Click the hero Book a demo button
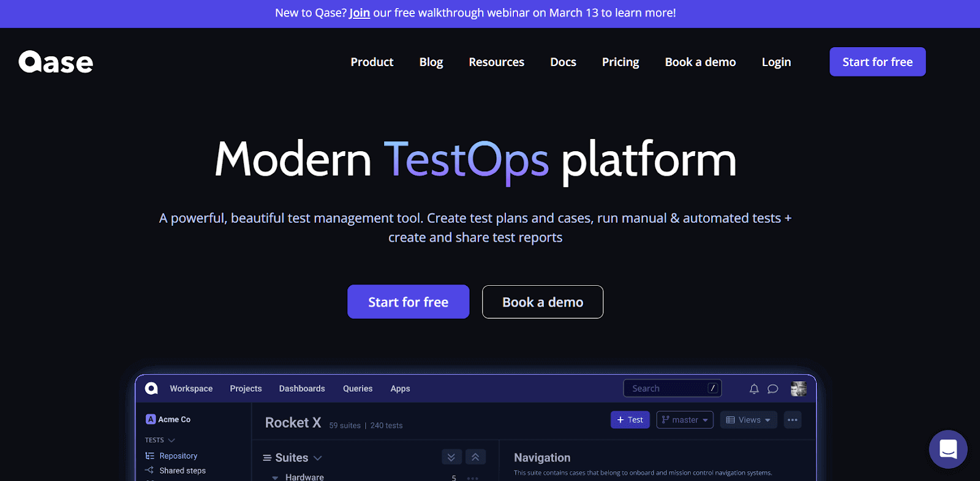 [543, 302]
